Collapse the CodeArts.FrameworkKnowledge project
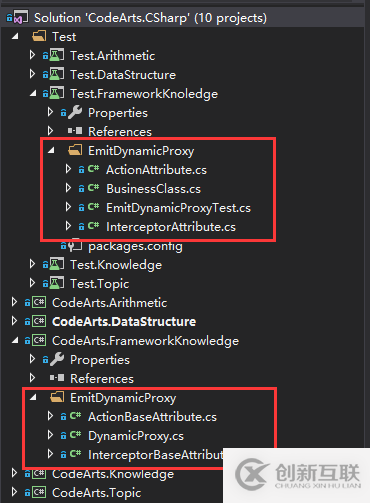The width and height of the screenshot is (370, 503). click(x=15, y=341)
